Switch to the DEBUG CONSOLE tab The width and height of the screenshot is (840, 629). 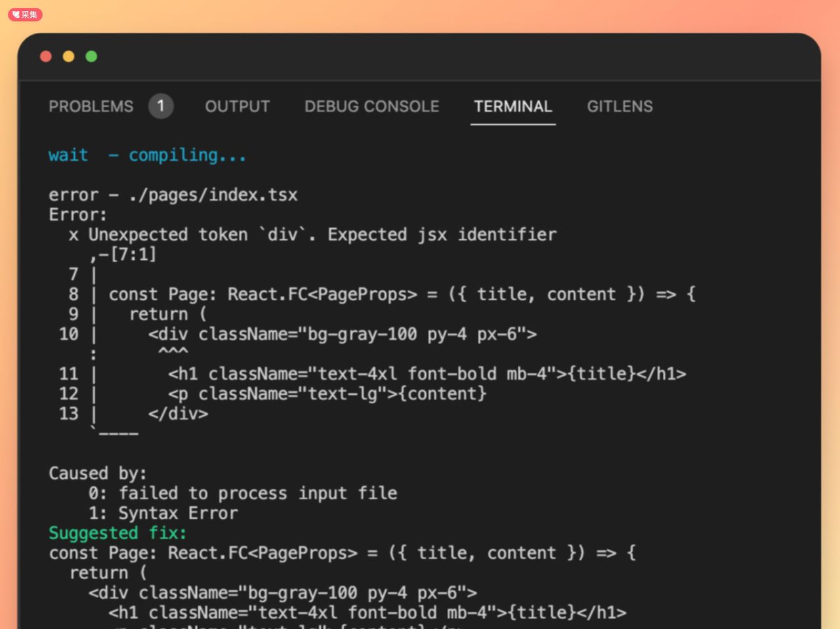click(x=371, y=106)
